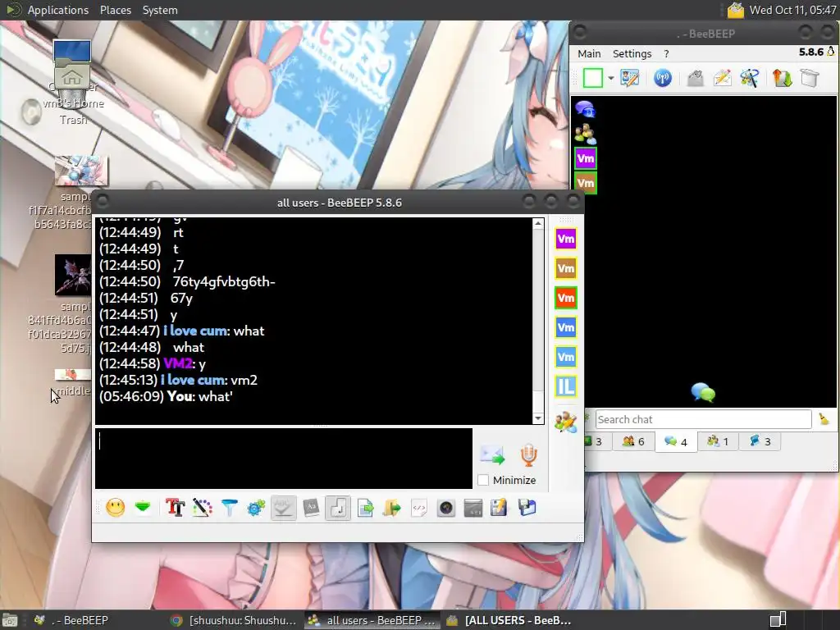Open the Places menu in top panel
This screenshot has height=630, width=840.
(115, 10)
